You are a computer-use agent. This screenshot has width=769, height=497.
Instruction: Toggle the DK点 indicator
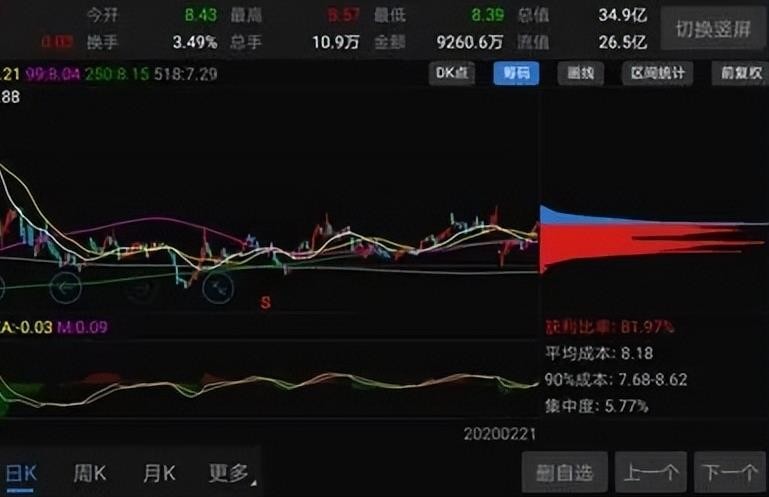click(452, 74)
